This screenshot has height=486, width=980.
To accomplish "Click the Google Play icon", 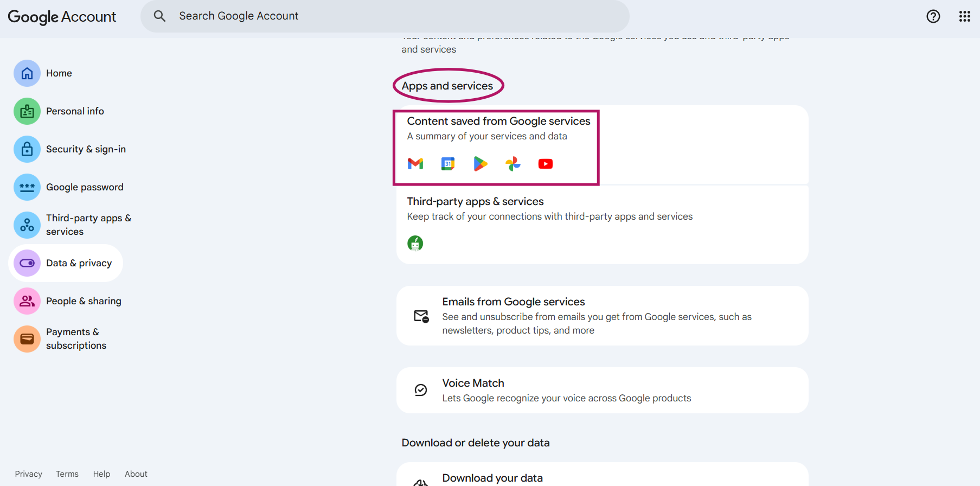I will [481, 164].
